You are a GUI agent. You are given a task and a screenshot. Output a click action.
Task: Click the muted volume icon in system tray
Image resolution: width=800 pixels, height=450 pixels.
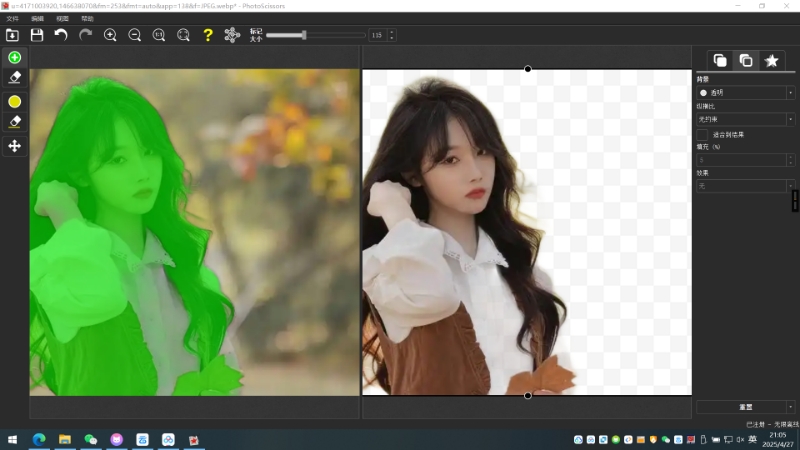740,440
